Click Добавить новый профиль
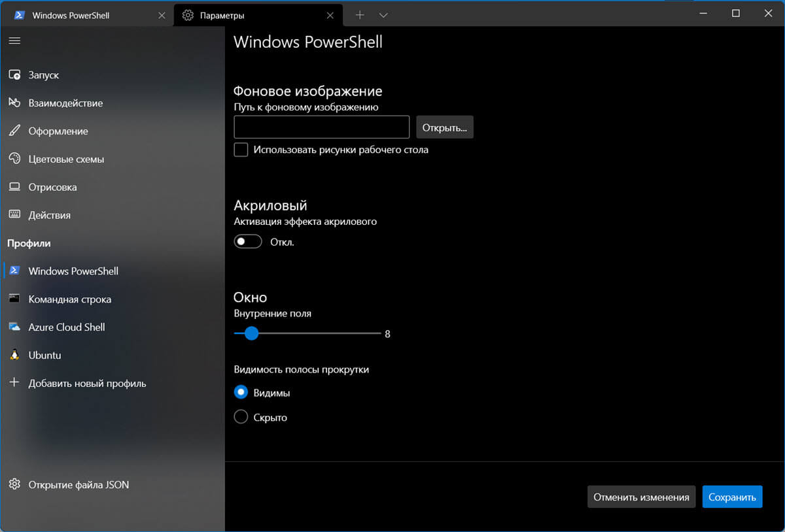This screenshot has width=785, height=532. point(113,383)
